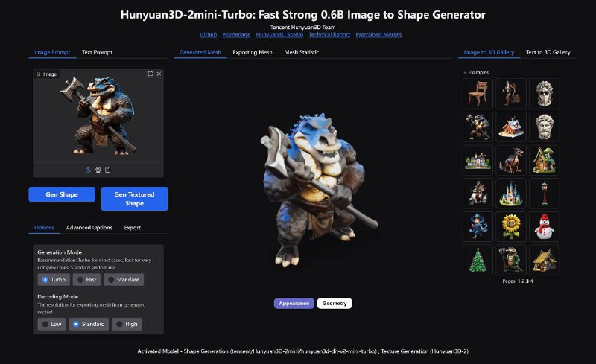Click the Gen Textured Shape button
Image resolution: width=596 pixels, height=364 pixels.
(134, 199)
